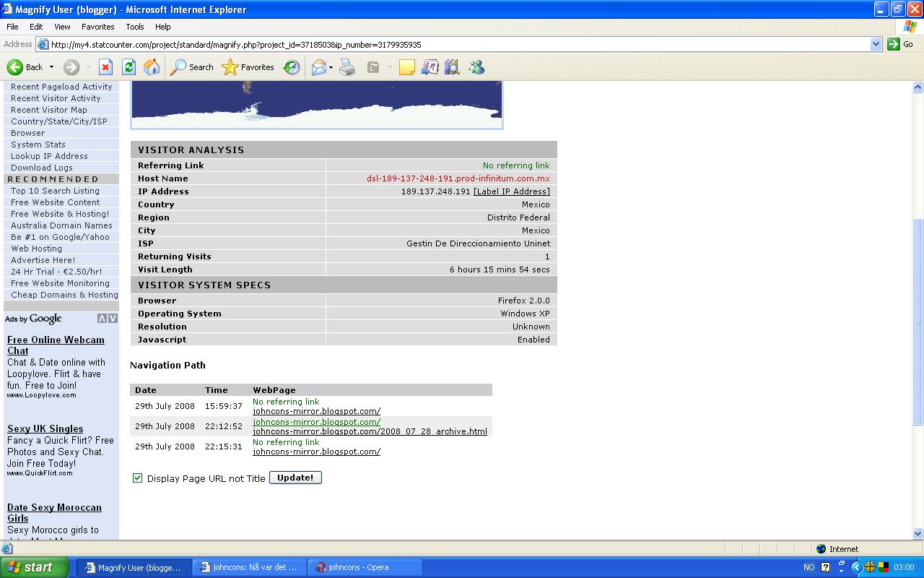Open the blog link in the 15:59:37 row

[316, 411]
